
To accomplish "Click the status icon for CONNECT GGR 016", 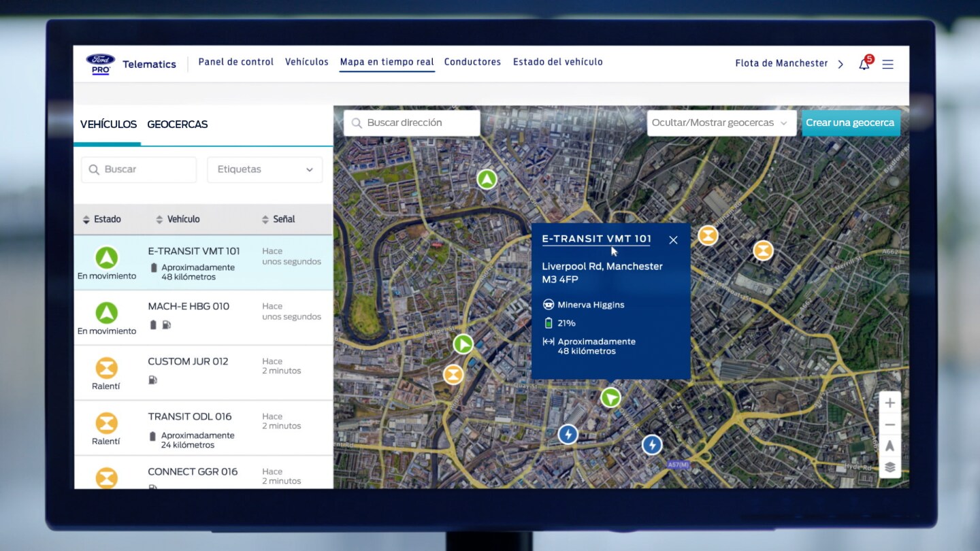I will (106, 478).
